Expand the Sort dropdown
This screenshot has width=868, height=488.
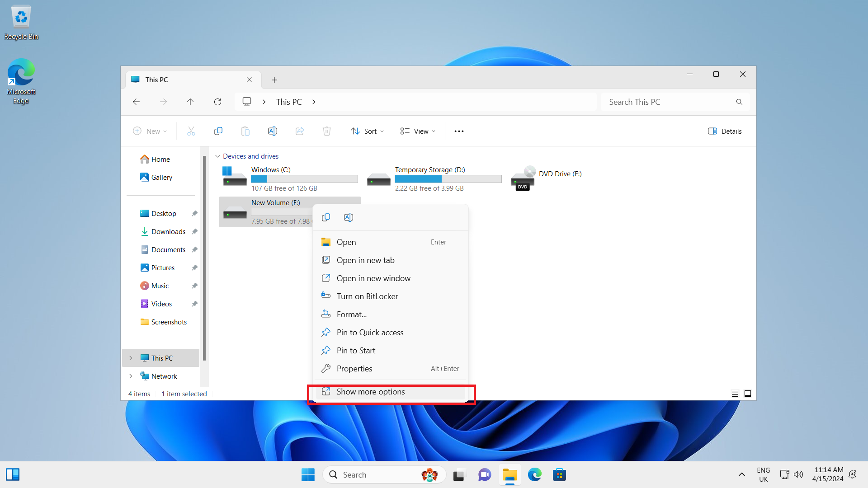[367, 131]
